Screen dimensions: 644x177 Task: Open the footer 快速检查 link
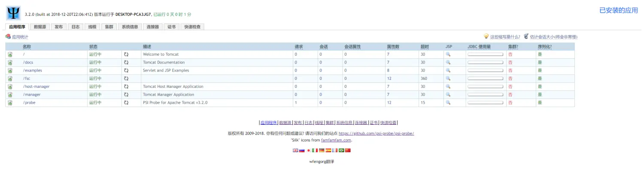point(389,123)
